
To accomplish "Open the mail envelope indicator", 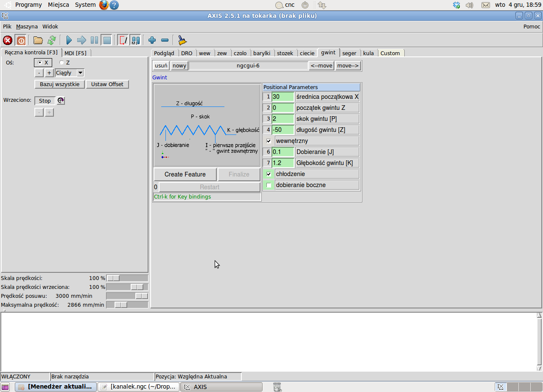I will [x=486, y=5].
